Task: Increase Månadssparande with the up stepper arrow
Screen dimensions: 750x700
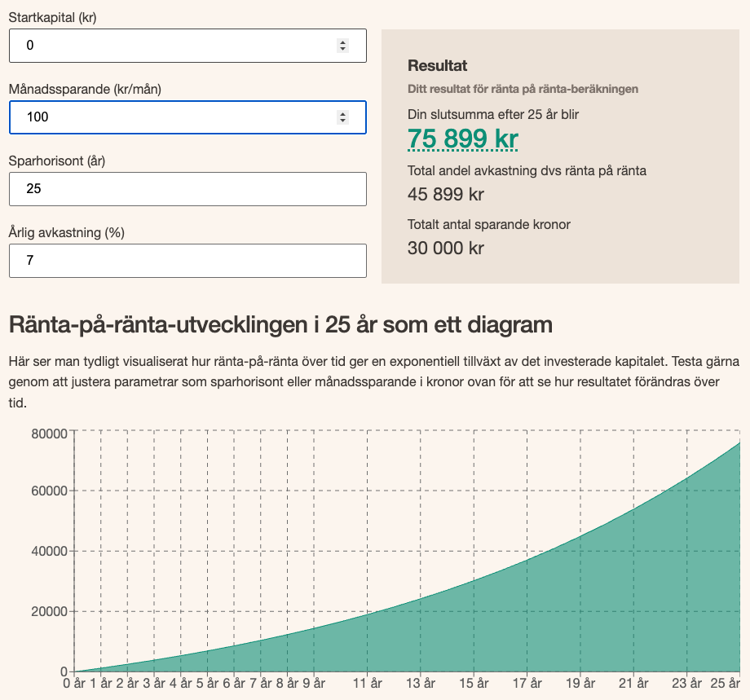Action: click(342, 114)
